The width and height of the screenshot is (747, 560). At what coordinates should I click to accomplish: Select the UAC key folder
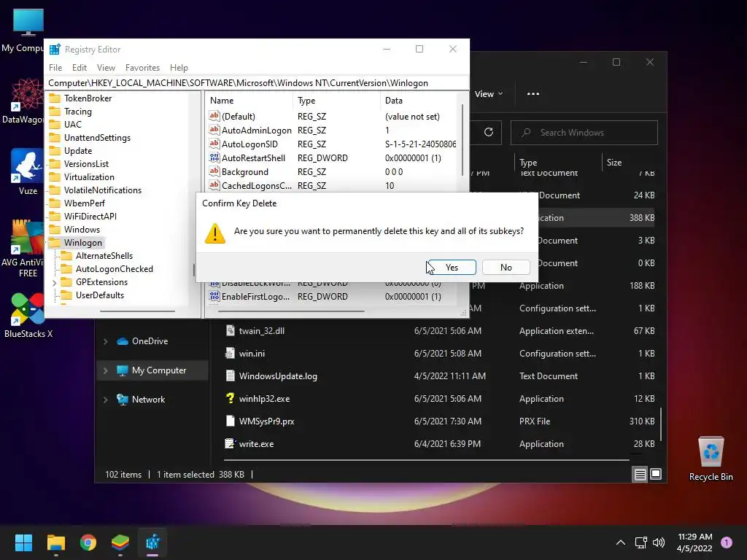tap(72, 124)
